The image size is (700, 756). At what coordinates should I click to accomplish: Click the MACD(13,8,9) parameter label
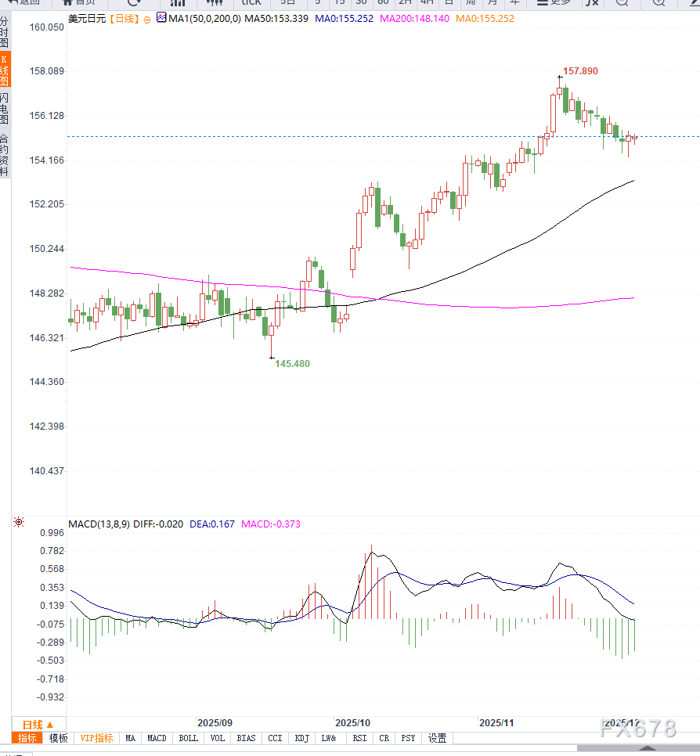[100, 524]
